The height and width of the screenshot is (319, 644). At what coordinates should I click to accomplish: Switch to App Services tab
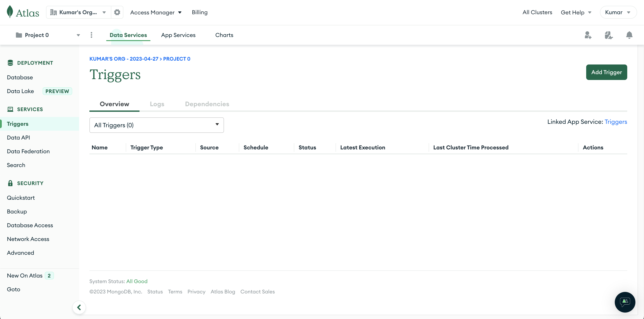coord(178,35)
